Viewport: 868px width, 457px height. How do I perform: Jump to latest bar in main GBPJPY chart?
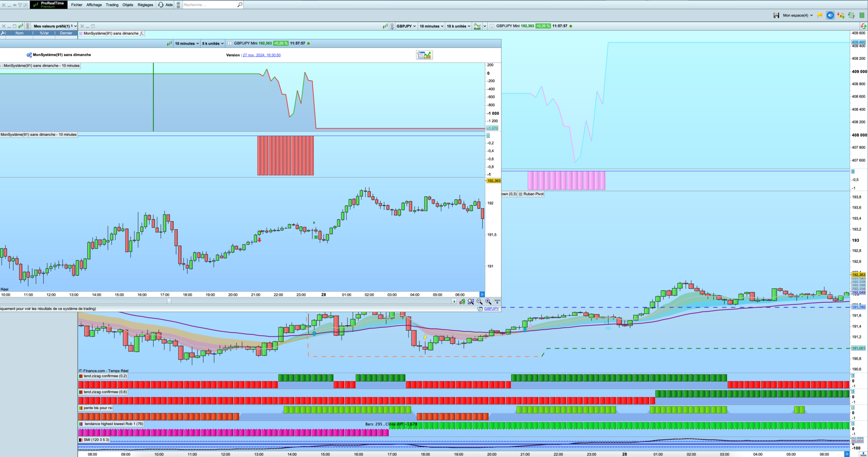(x=846, y=454)
